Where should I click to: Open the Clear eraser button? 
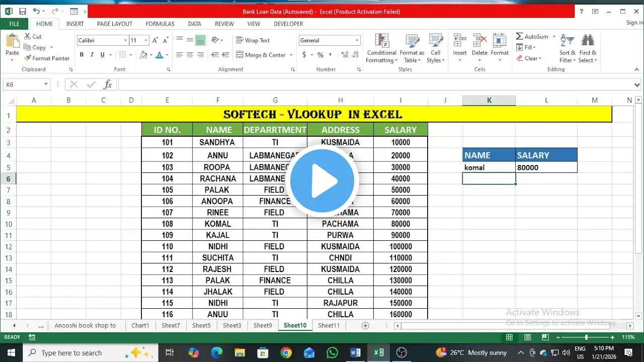529,58
